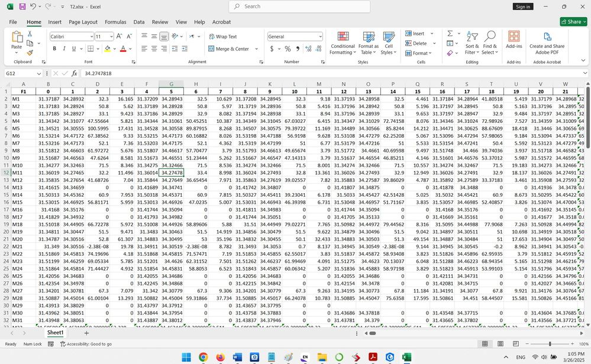Click the zoom slider handle
This screenshot has height=364, width=591.
[x=550, y=344]
